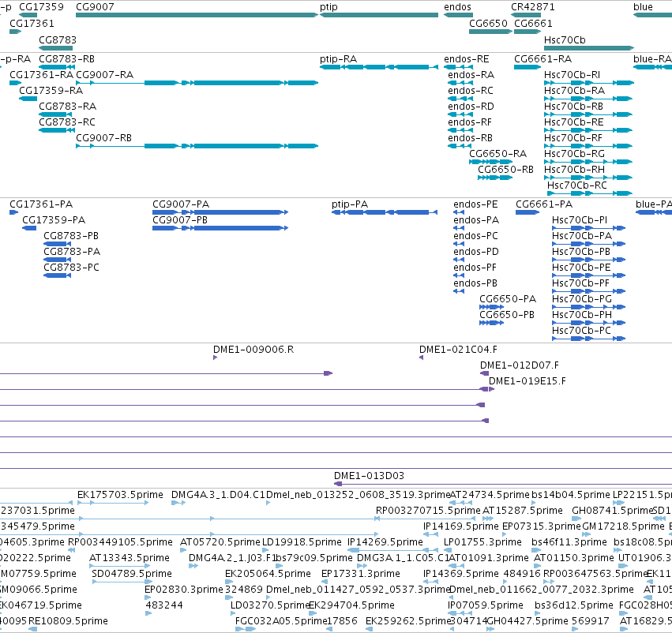Click the CG6661-PA protein label
The height and width of the screenshot is (633, 672).
(544, 204)
